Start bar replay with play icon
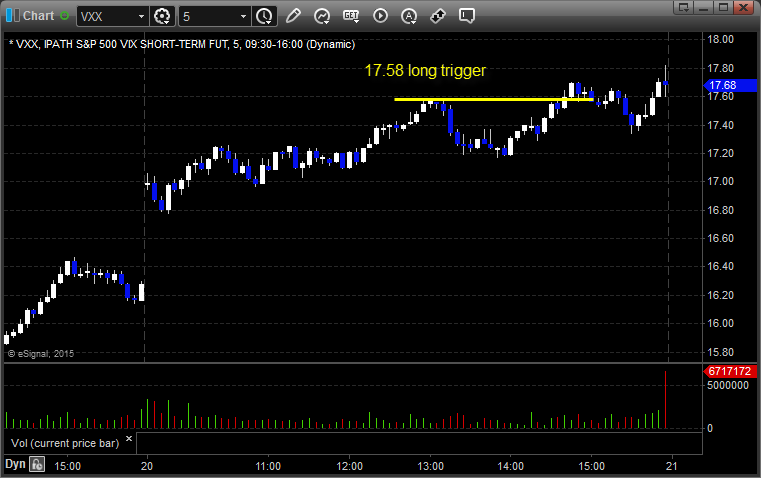 [x=380, y=16]
